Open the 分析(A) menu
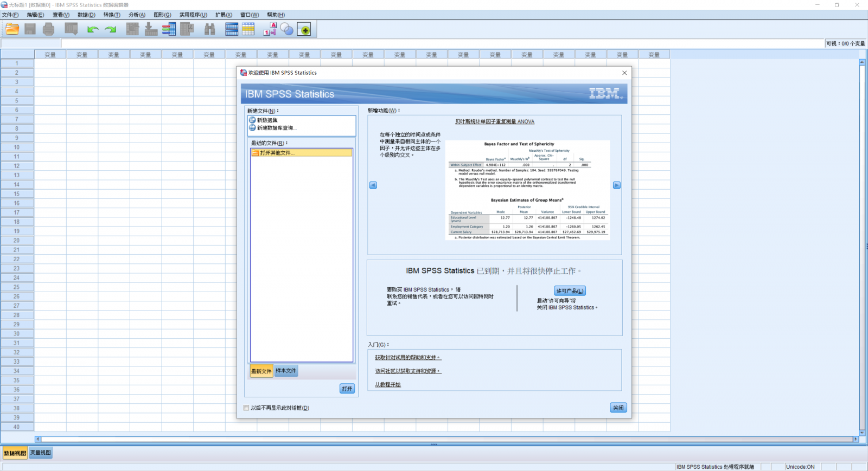This screenshot has height=471, width=868. [x=137, y=15]
